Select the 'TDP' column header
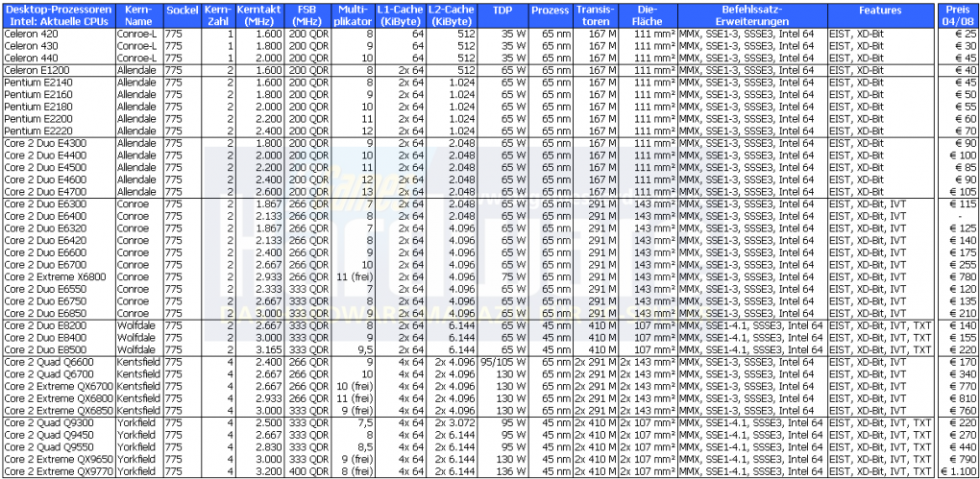The height and width of the screenshot is (479, 980). pos(502,15)
